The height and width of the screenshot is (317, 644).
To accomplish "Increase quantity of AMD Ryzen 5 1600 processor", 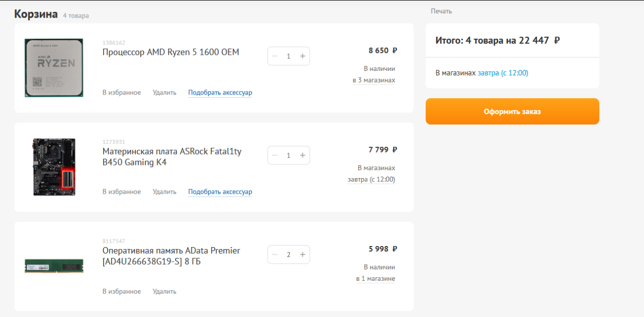I will click(x=302, y=56).
